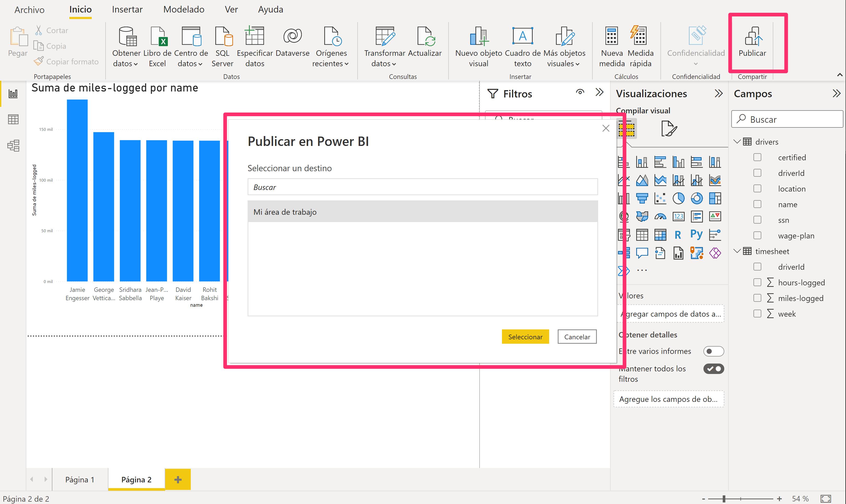Check the wage-plan field
The width and height of the screenshot is (846, 504).
pyautogui.click(x=757, y=235)
